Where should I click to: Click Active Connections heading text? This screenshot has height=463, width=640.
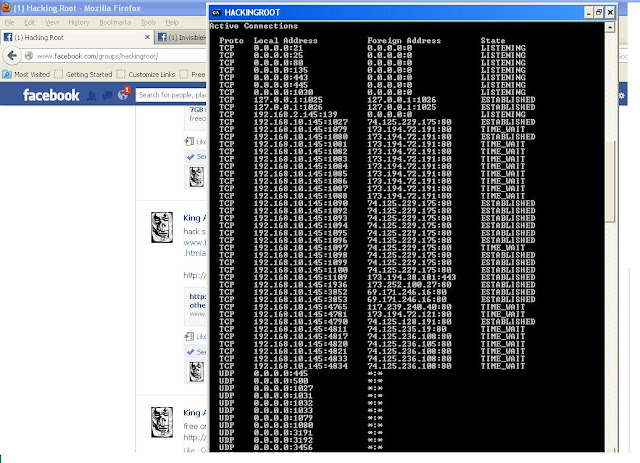click(x=253, y=26)
